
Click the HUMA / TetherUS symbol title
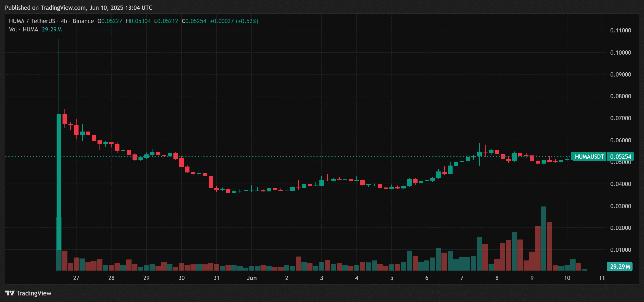click(32, 21)
